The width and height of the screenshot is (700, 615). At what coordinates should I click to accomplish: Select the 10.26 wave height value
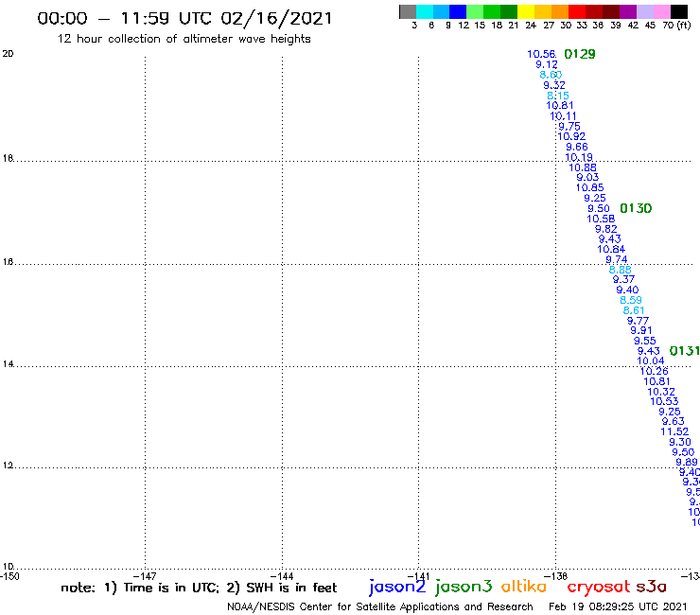654,371
